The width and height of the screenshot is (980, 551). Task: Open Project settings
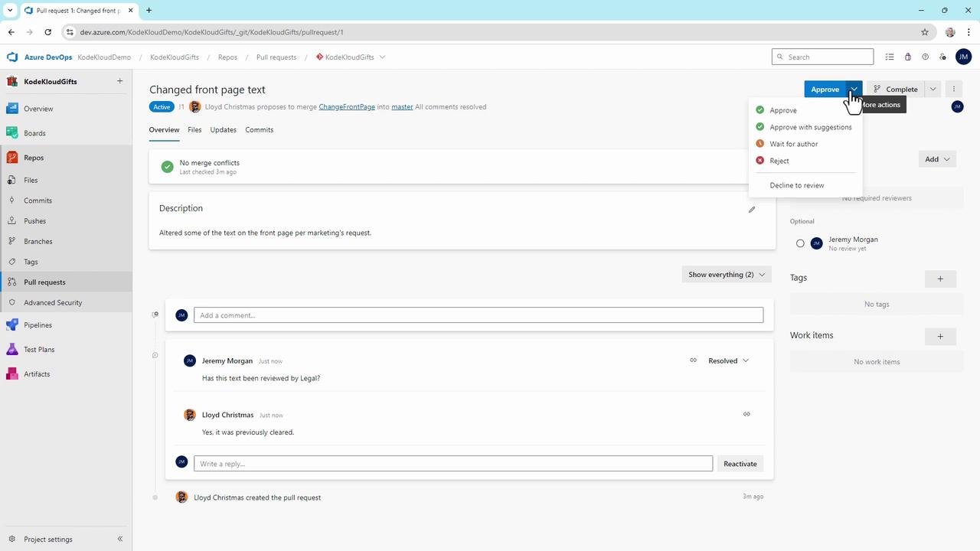[x=48, y=539]
